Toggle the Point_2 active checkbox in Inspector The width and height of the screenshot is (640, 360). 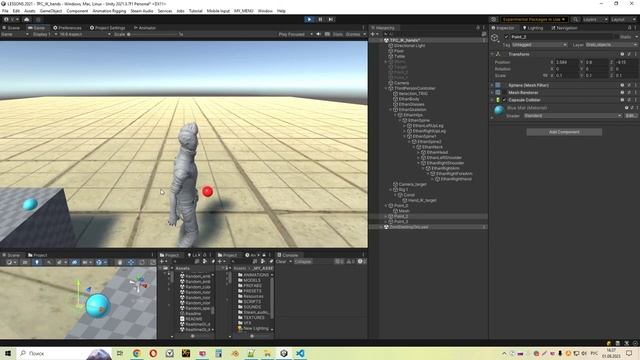tap(507, 37)
